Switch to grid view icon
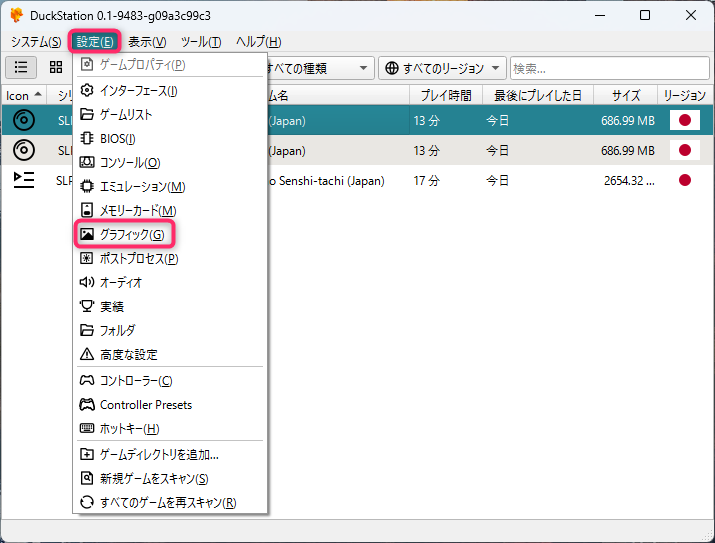 click(56, 67)
